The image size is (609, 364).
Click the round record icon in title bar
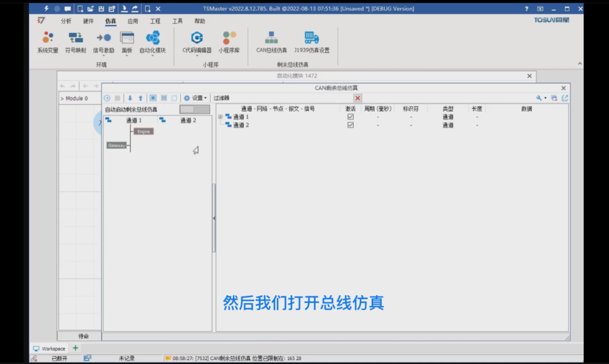[x=57, y=8]
